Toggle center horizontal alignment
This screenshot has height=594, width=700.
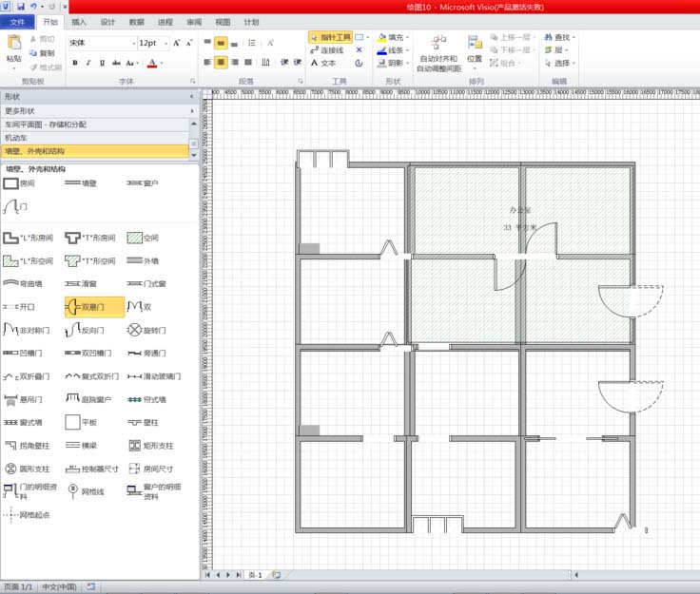(x=221, y=62)
